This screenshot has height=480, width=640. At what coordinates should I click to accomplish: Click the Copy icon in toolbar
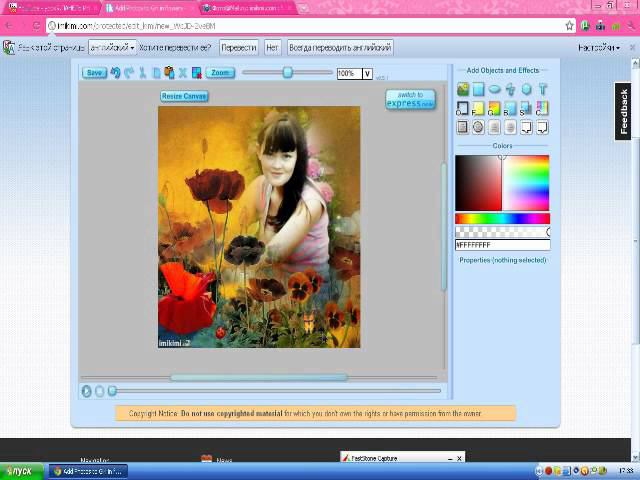(156, 73)
